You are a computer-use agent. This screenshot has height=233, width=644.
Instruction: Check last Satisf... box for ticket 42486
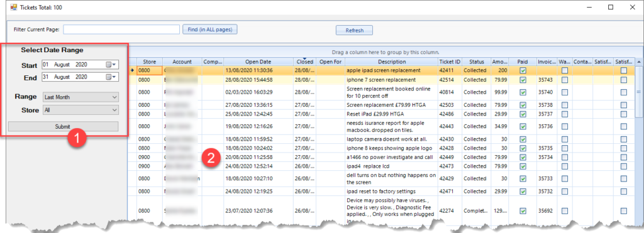tap(624, 114)
